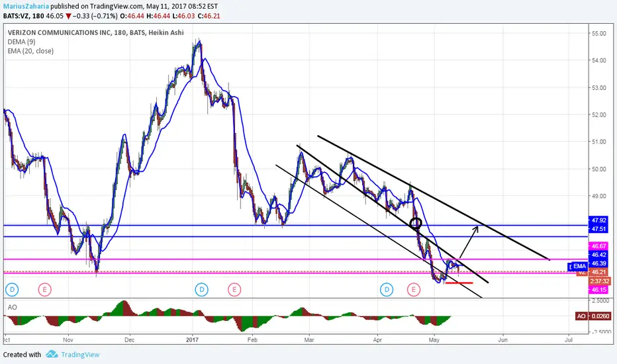Click the 46.67 magenta price label
Viewport: 617px width, 364px height.
(x=598, y=246)
